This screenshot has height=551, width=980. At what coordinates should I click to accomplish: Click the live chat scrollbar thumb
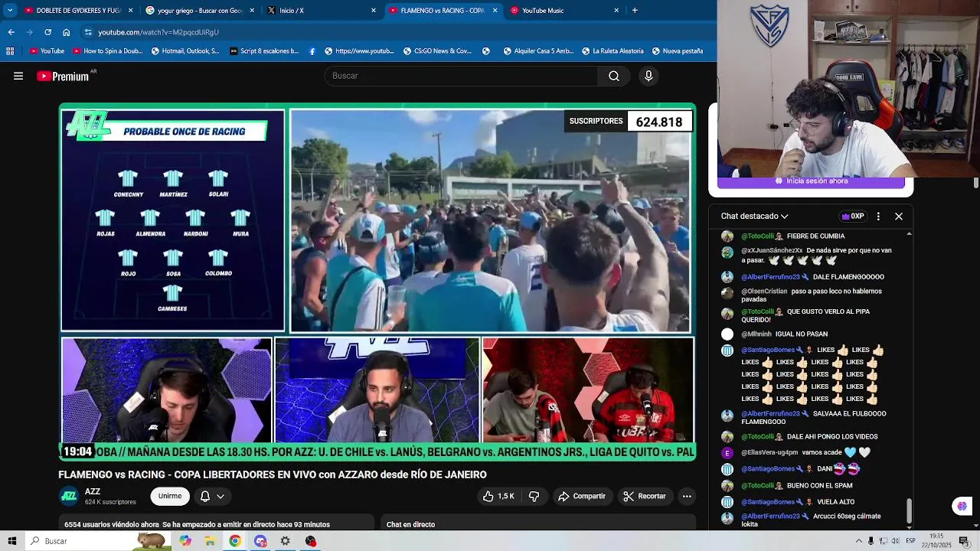click(909, 510)
